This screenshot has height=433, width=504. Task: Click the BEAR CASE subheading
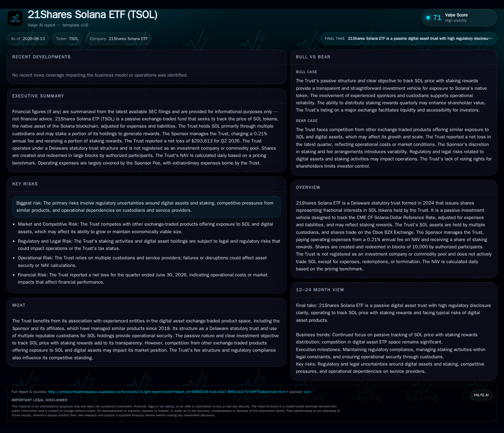pyautogui.click(x=306, y=121)
